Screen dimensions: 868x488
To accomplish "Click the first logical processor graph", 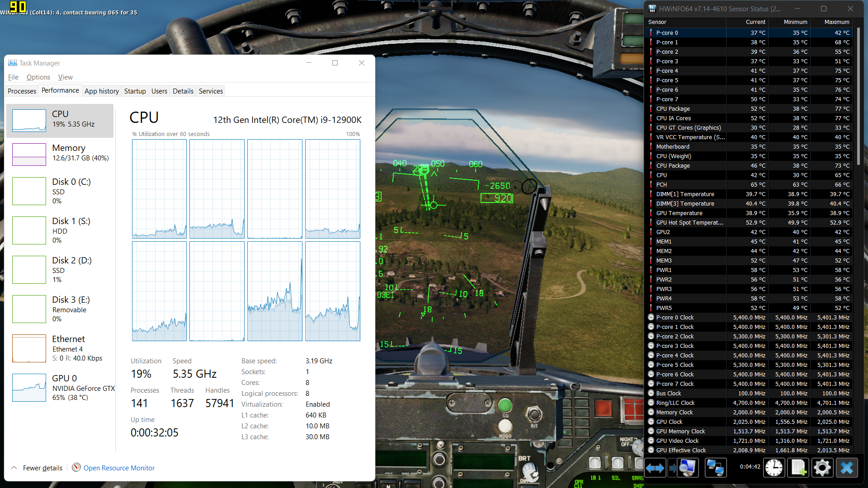I will click(x=159, y=189).
